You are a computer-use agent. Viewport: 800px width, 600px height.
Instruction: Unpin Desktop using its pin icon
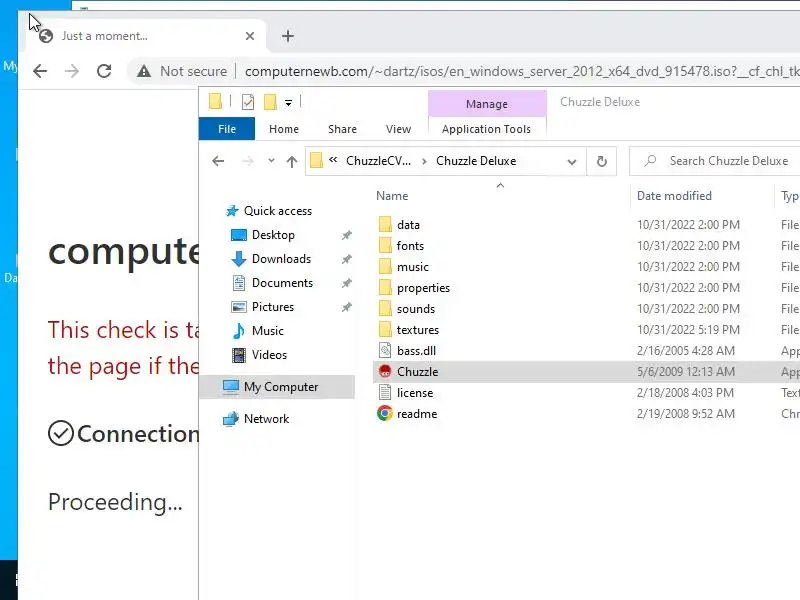point(346,235)
